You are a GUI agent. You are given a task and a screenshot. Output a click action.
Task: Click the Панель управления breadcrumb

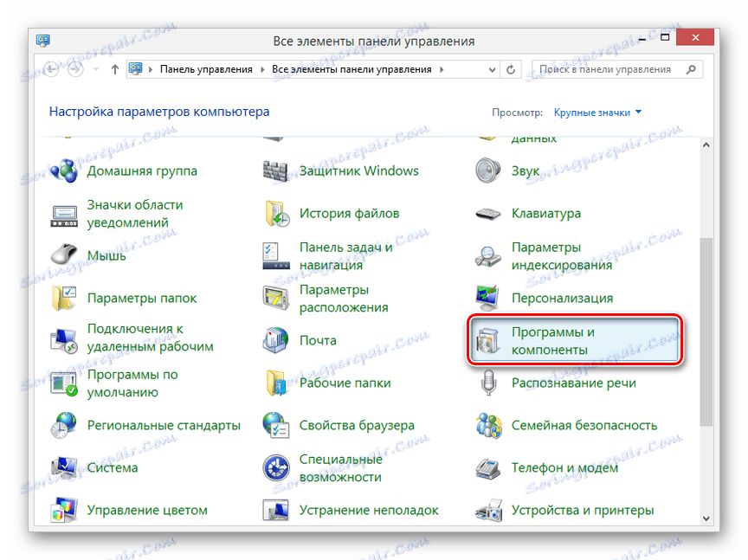tap(206, 69)
